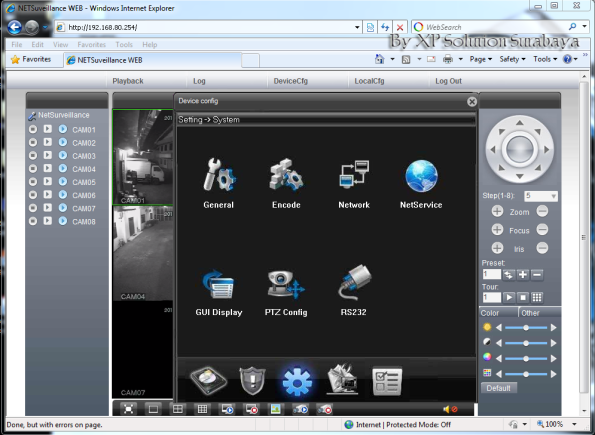
Task: Toggle CAM05 square play button
Action: [47, 181]
